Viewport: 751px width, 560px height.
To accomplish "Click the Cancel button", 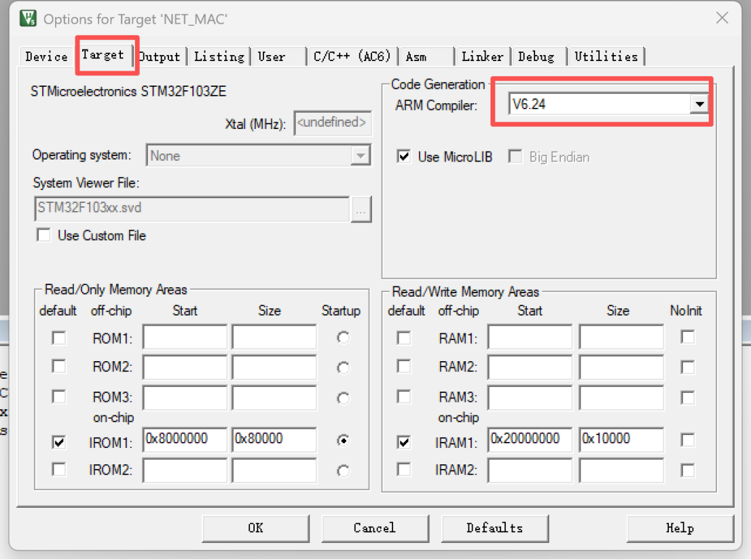I will coord(375,528).
